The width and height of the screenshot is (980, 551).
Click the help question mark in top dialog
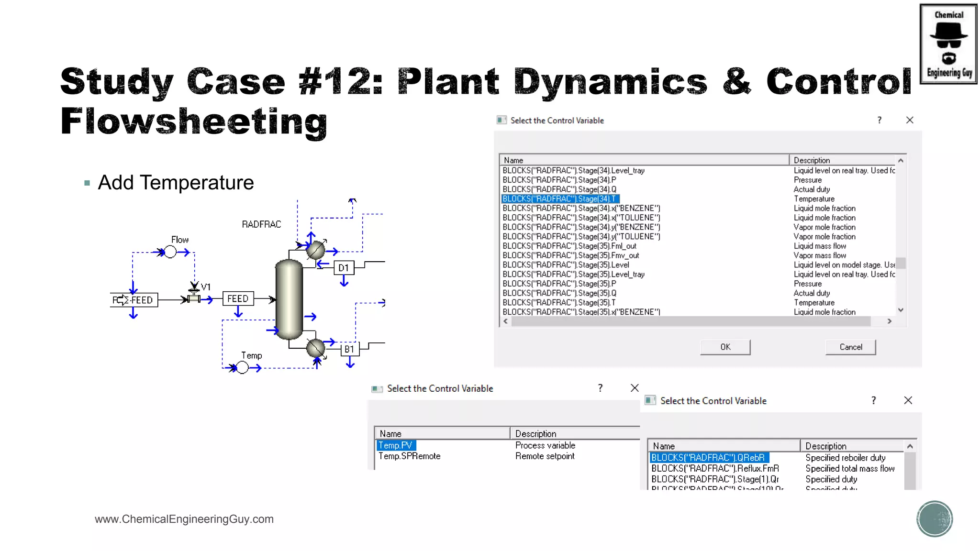tap(879, 121)
